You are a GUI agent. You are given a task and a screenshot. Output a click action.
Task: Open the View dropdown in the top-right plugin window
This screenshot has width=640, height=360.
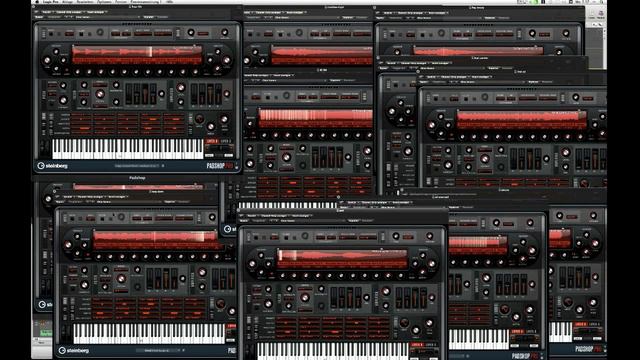pos(389,13)
